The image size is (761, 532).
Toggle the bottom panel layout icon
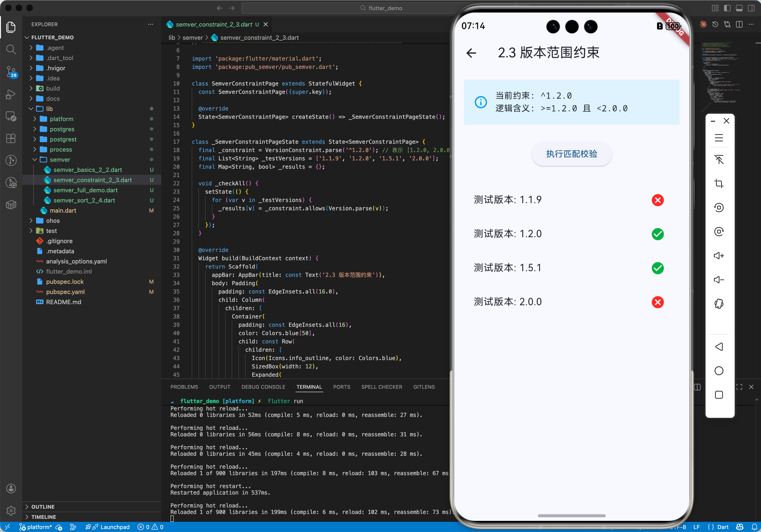pos(739,8)
